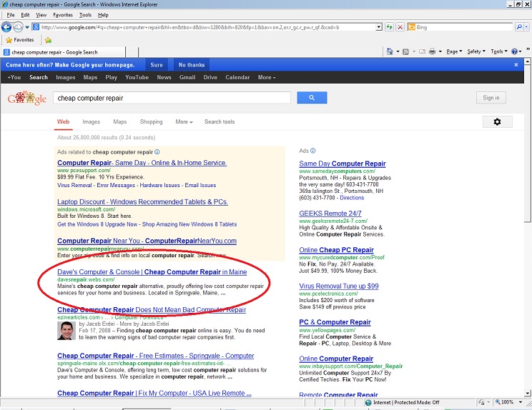Open 'Virus Removal Tune up $99' ad link
532x410 pixels.
(x=339, y=286)
